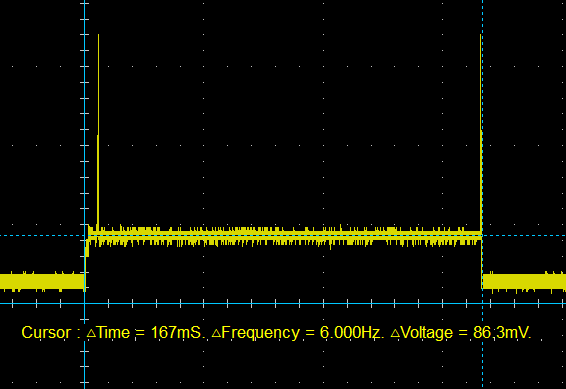Click the ΔFrequency = 6.000Hz readout
The height and width of the screenshot is (389, 566).
tap(297, 332)
